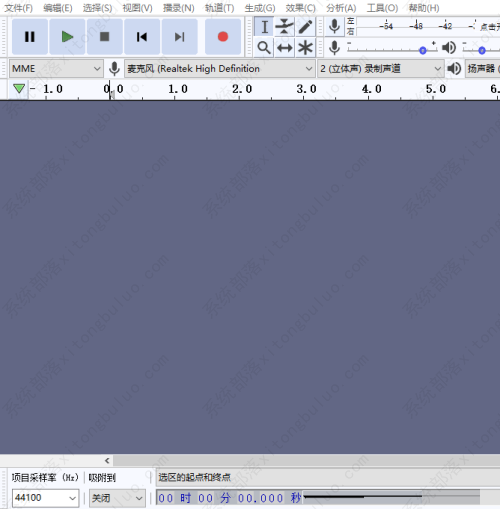
Task: Select the Selection (I-beam) tool
Action: (x=264, y=27)
